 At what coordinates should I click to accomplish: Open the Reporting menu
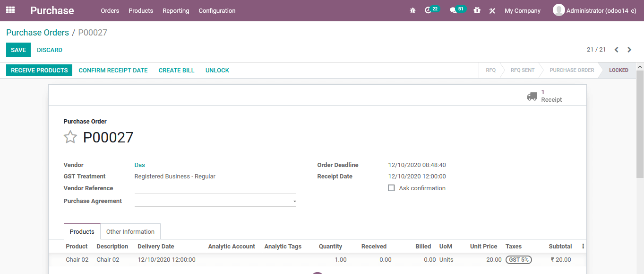point(176,10)
